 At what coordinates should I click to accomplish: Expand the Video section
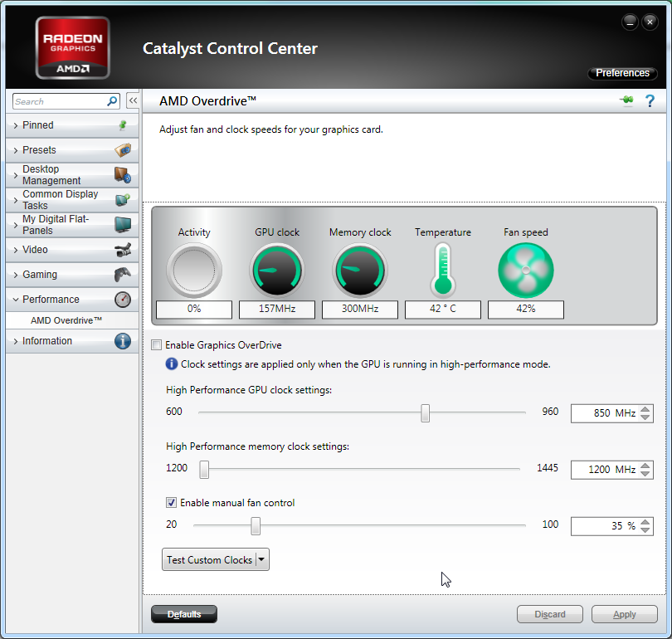coord(16,250)
